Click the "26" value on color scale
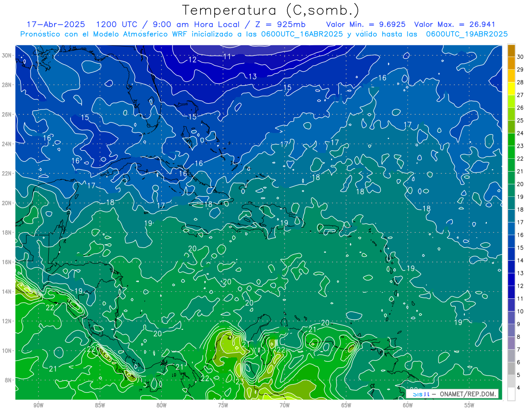The image size is (532, 411). click(x=520, y=108)
